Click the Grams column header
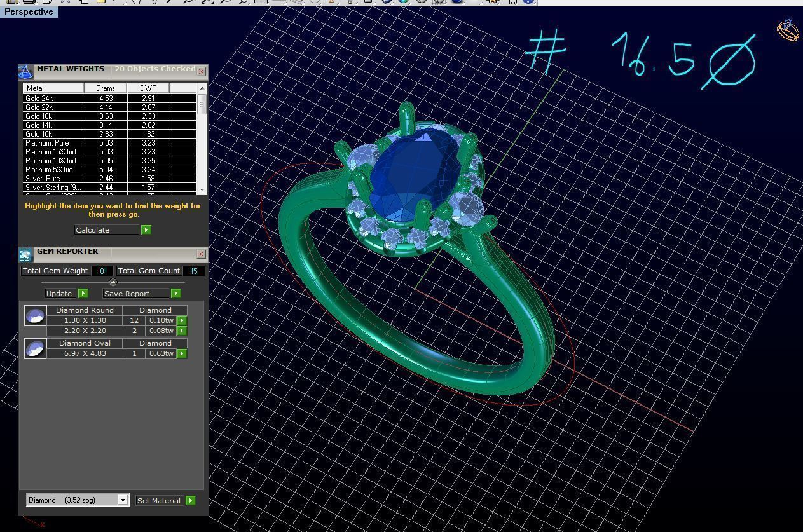This screenshot has width=803, height=532. pos(106,88)
